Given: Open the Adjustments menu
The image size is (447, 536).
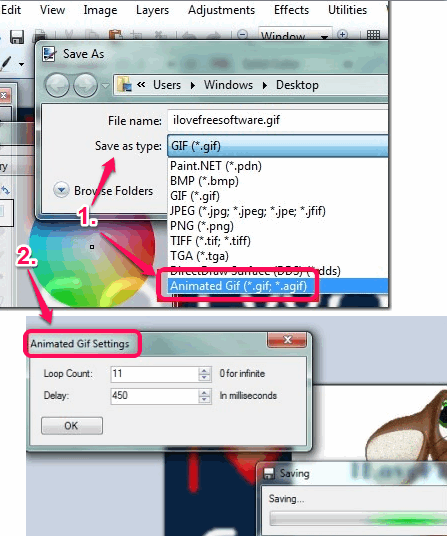Looking at the screenshot, I should point(221,10).
